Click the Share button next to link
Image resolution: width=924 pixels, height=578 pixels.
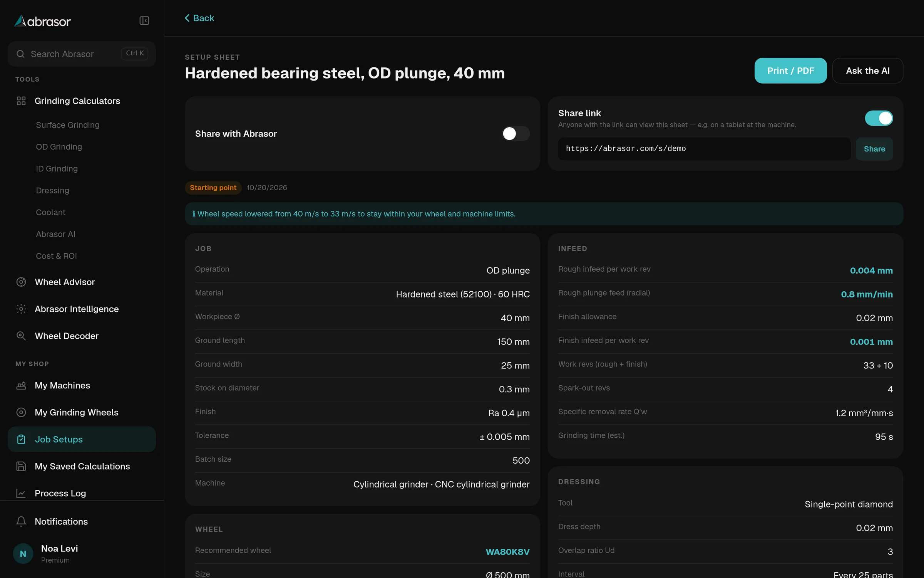pyautogui.click(x=874, y=149)
